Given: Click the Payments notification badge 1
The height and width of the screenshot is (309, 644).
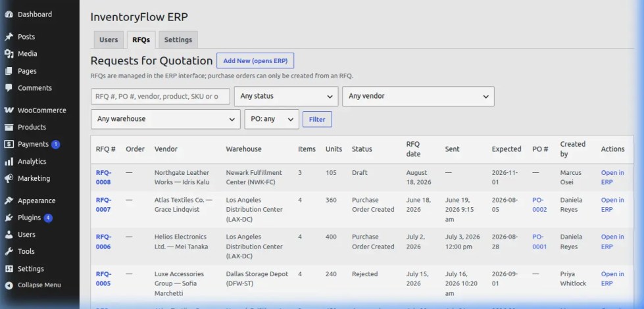Looking at the screenshot, I should 56,144.
